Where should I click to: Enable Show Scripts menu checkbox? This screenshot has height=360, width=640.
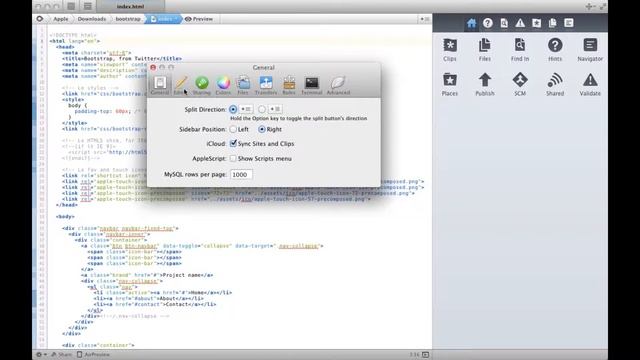(x=233, y=158)
